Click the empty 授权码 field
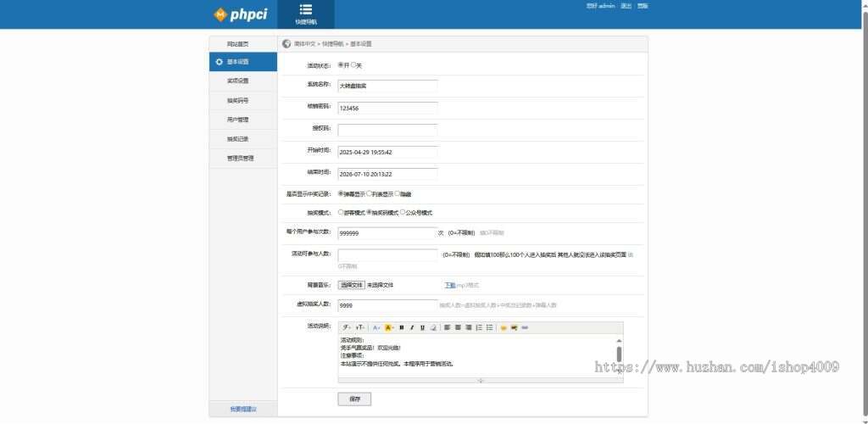The height and width of the screenshot is (424, 868). (387, 130)
